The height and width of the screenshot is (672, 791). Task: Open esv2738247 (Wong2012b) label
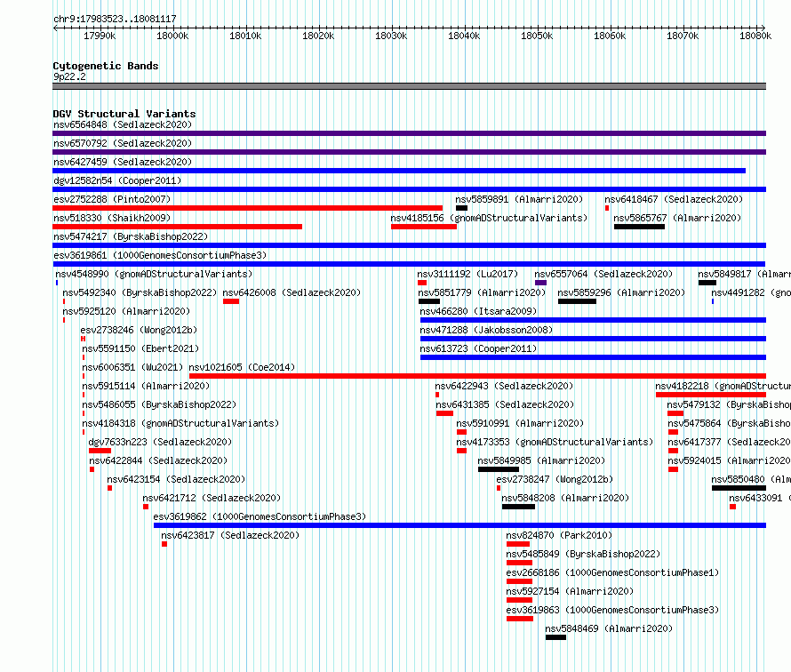pyautogui.click(x=555, y=479)
